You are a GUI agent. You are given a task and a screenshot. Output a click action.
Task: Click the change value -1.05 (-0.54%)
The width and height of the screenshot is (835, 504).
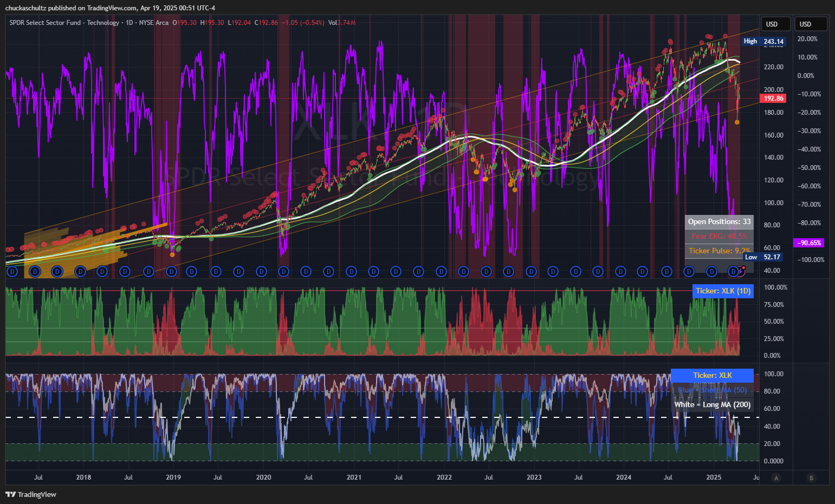(x=303, y=23)
